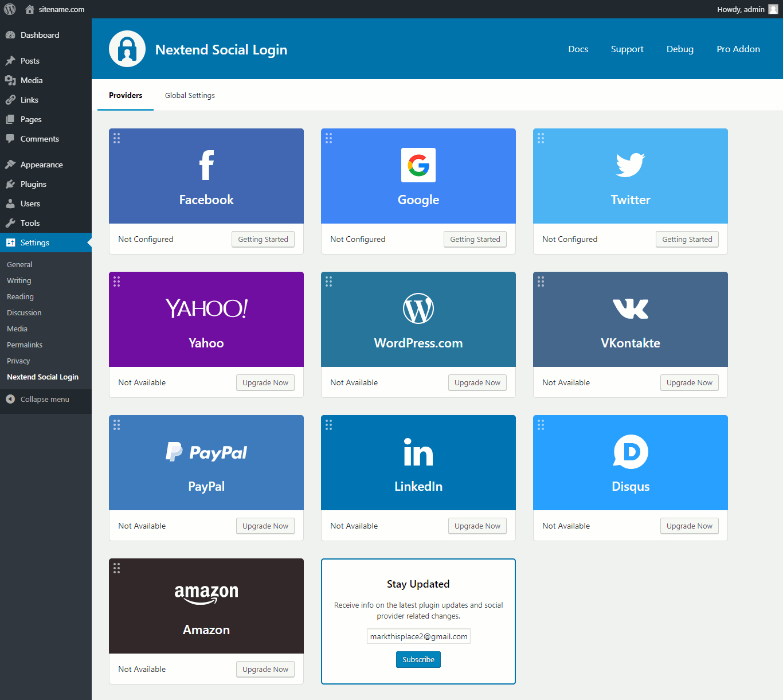Click the drag handle on Google card
The height and width of the screenshot is (700, 783).
click(x=329, y=138)
